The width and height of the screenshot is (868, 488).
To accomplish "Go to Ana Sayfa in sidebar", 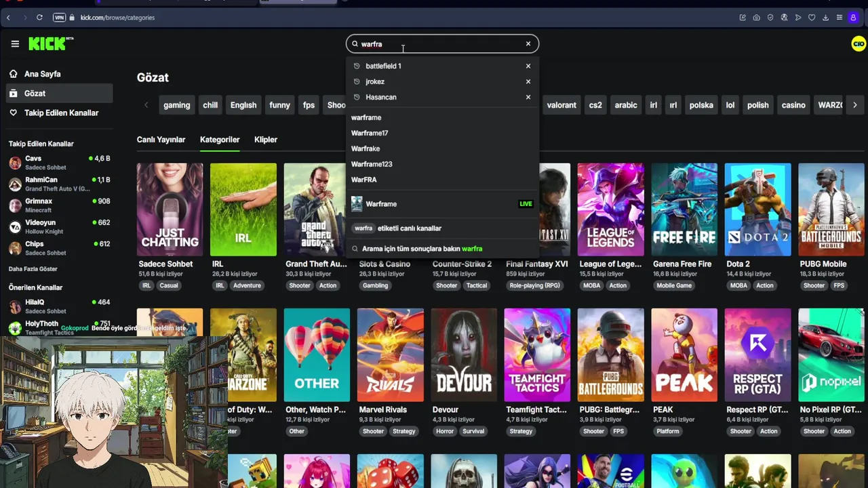I will [59, 74].
